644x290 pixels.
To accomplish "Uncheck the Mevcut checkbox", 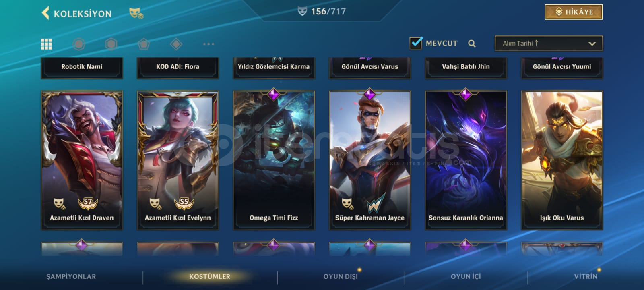I will coord(416,43).
